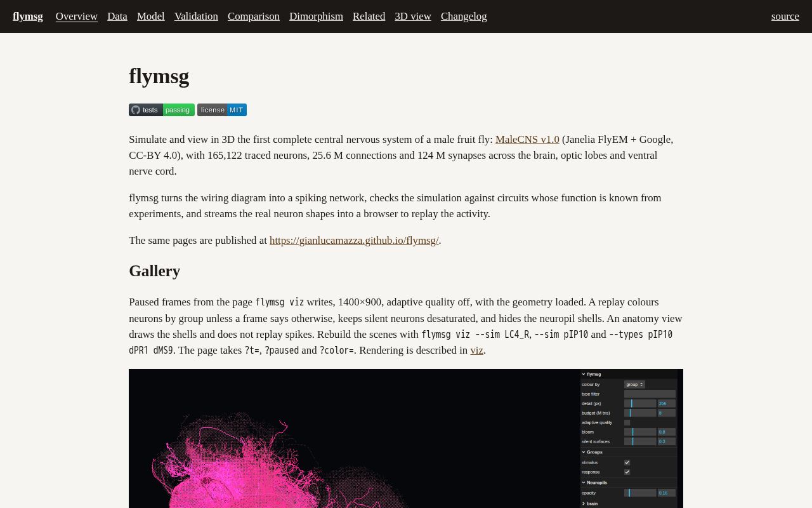Click the license MIT badge
The height and width of the screenshot is (508, 812).
click(x=222, y=110)
